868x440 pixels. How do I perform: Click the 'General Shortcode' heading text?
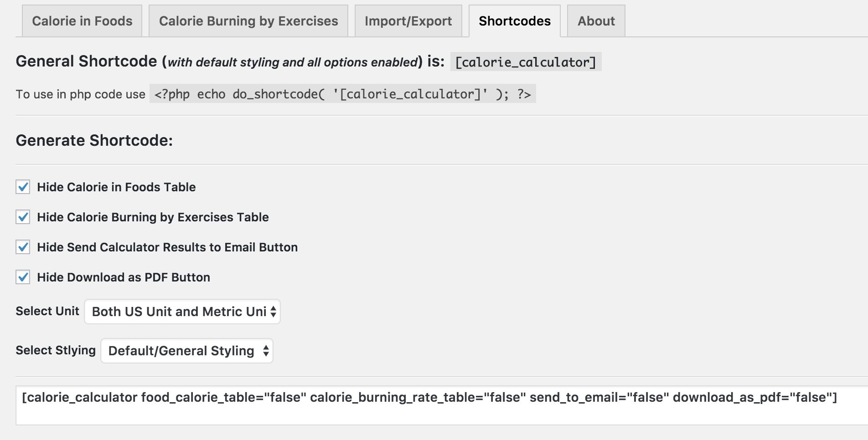(x=87, y=61)
